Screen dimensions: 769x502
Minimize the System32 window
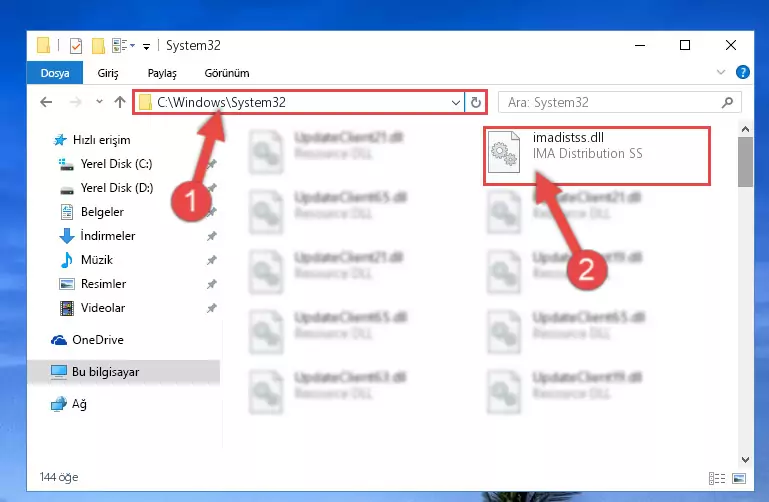pyautogui.click(x=640, y=46)
